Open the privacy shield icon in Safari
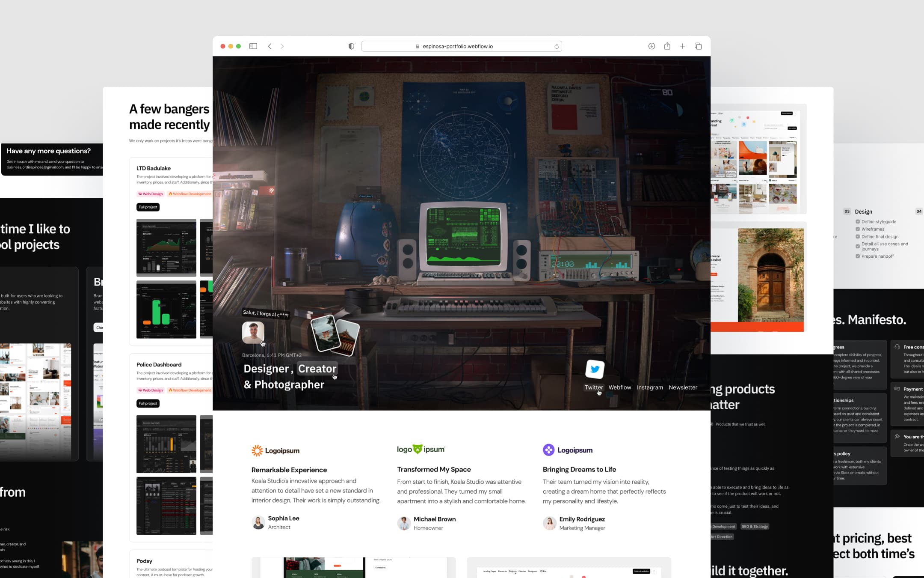The width and height of the screenshot is (924, 578). pyautogui.click(x=351, y=46)
